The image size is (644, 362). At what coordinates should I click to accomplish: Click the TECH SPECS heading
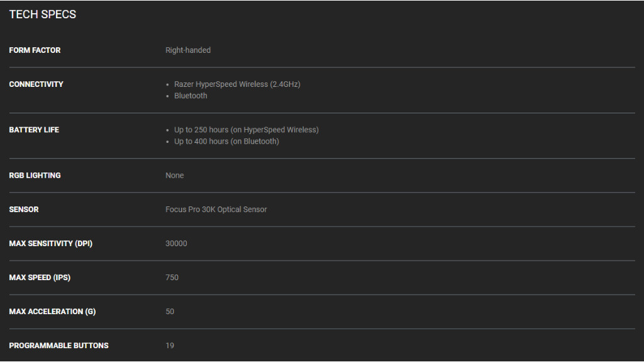(43, 14)
